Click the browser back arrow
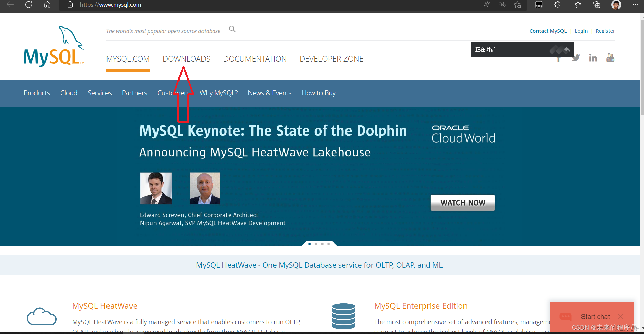 (x=10, y=5)
